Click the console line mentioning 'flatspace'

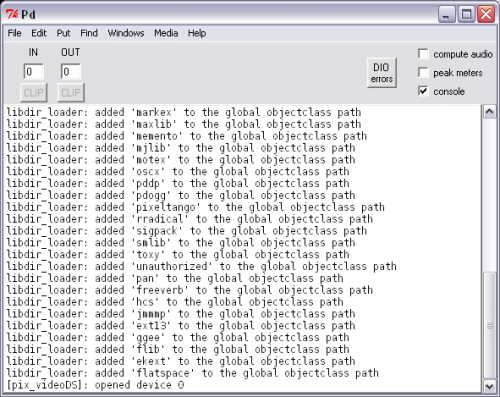coord(193,373)
